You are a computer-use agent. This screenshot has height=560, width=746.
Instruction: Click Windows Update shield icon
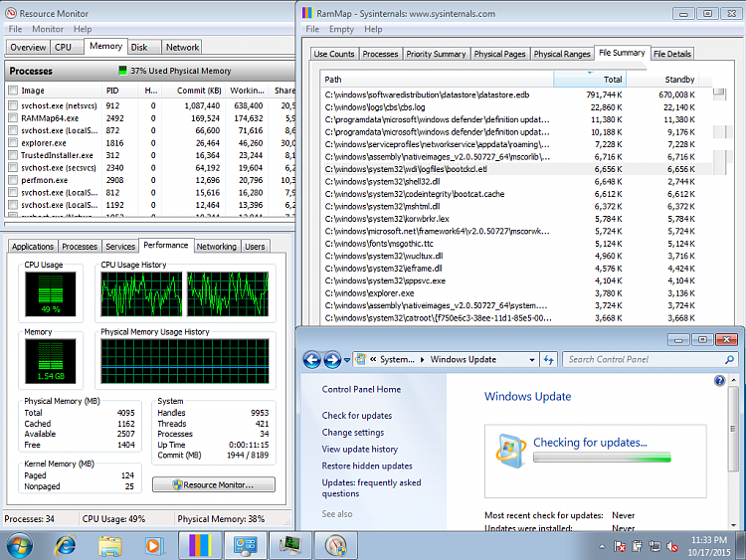(510, 451)
